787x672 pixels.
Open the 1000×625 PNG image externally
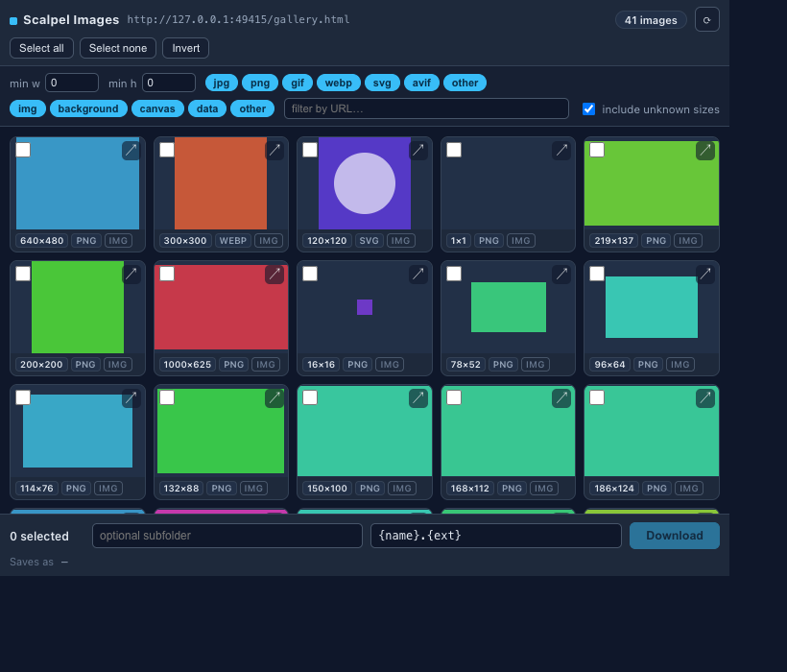click(274, 274)
